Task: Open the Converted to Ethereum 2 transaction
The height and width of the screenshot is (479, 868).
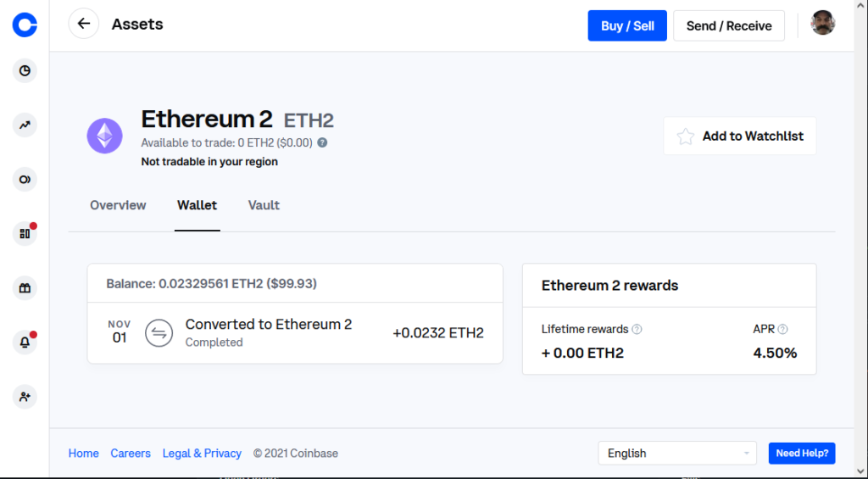Action: coord(295,333)
